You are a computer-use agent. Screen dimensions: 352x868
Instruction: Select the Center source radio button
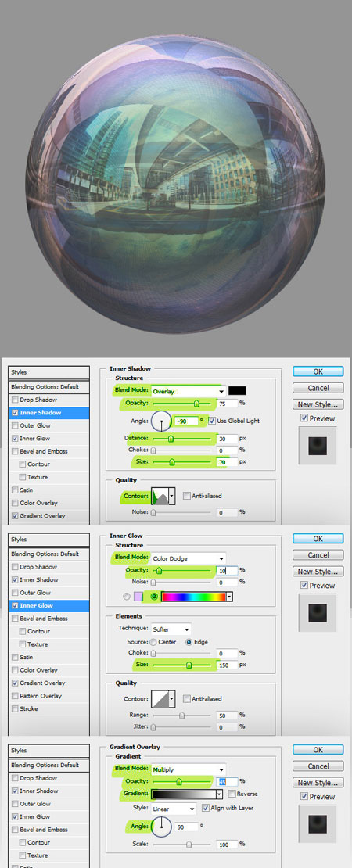point(153,642)
